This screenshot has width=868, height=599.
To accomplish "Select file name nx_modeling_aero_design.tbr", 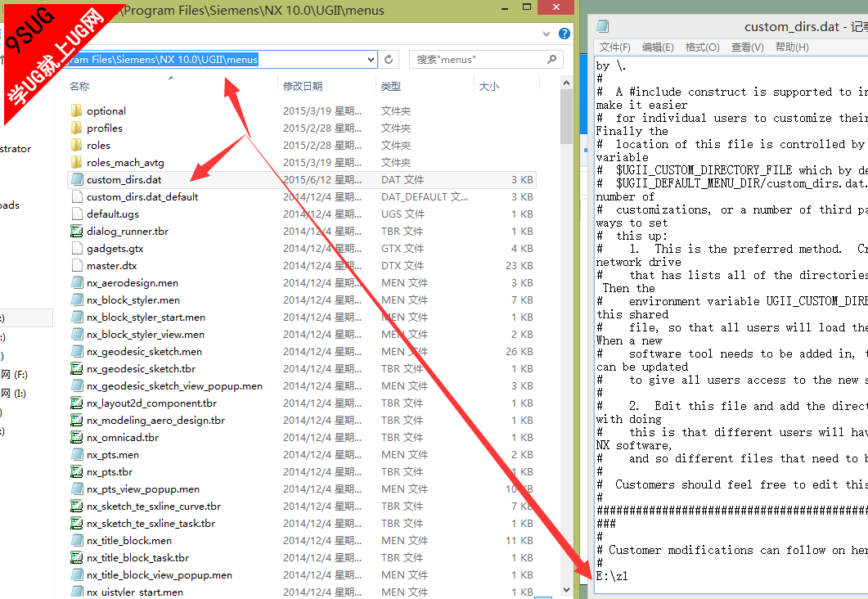I will [x=155, y=420].
